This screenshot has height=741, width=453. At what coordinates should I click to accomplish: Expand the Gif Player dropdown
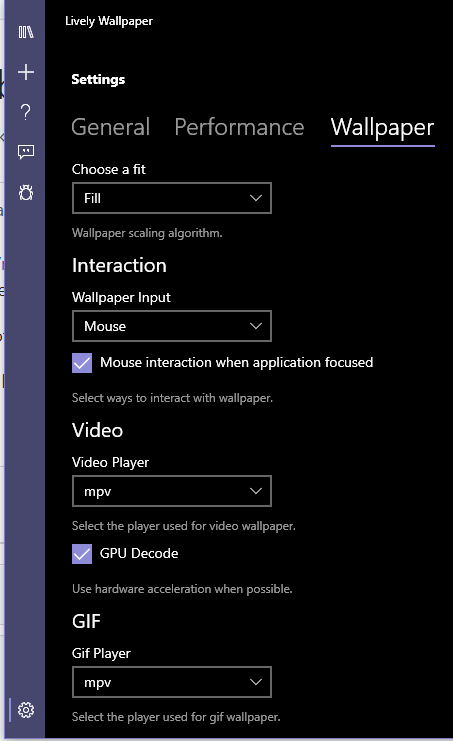coord(172,682)
